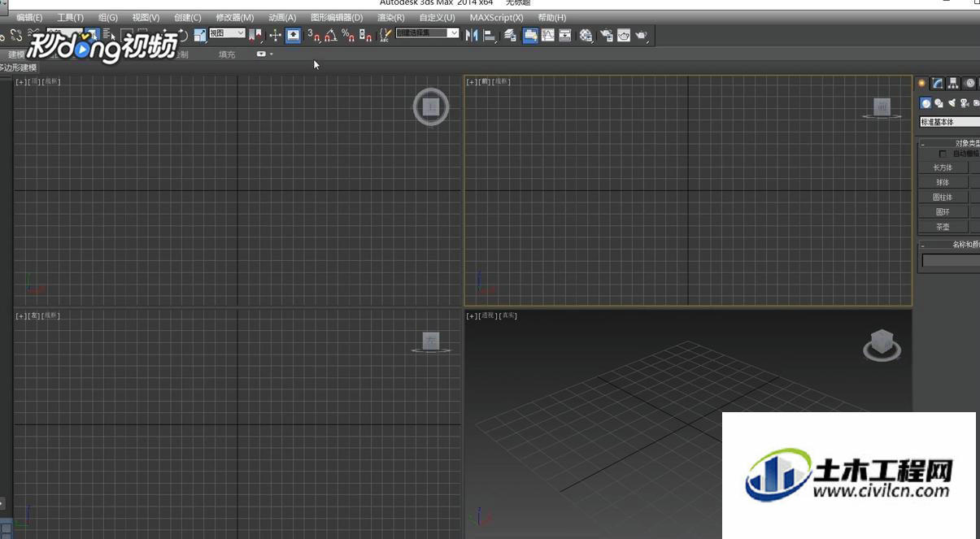This screenshot has width=980, height=539.
Task: Open the ribbon 填充 tab
Action: pyautogui.click(x=227, y=54)
